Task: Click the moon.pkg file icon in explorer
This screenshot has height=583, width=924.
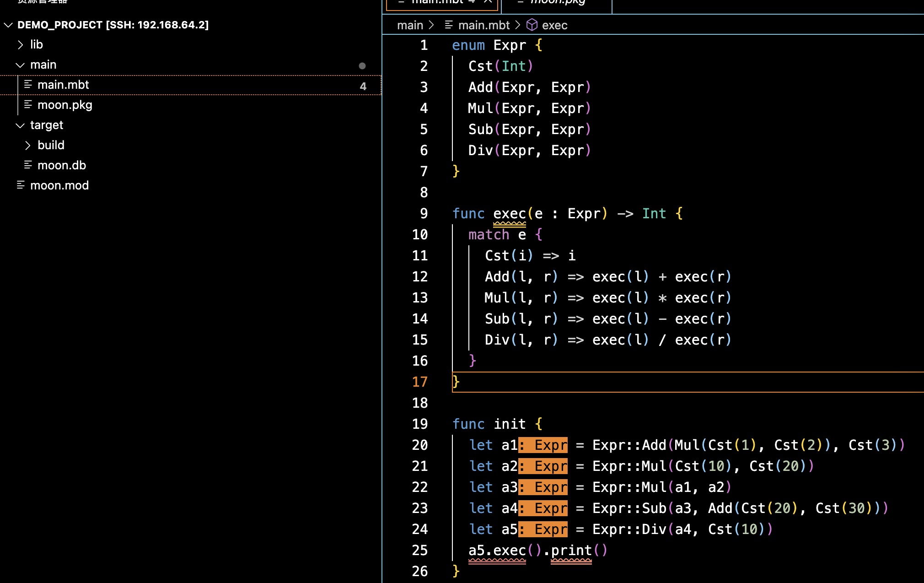Action: pyautogui.click(x=28, y=105)
